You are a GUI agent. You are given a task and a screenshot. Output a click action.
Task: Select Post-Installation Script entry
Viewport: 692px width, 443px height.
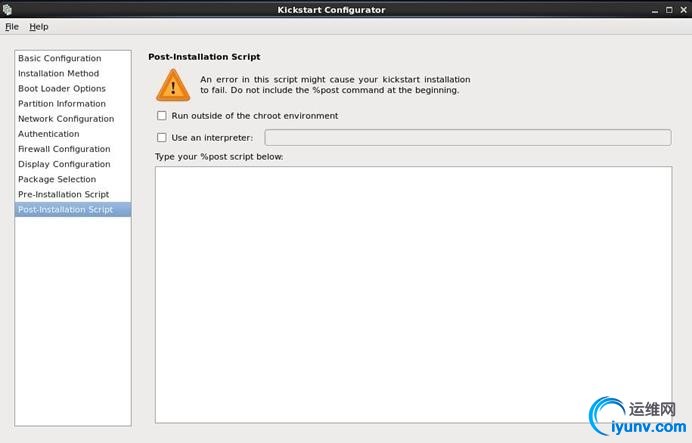73,210
